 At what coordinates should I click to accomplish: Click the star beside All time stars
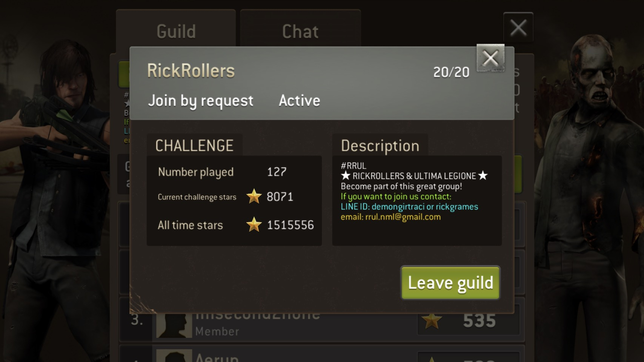coord(254,225)
